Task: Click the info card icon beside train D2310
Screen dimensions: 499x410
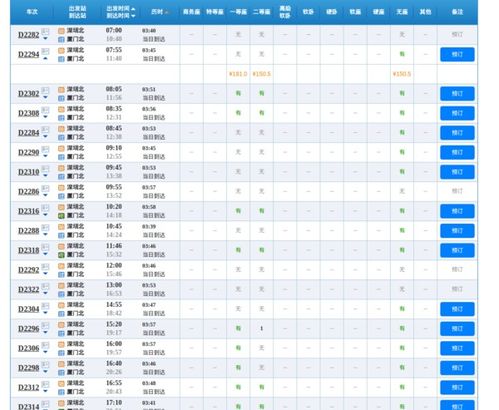Action: pyautogui.click(x=45, y=169)
